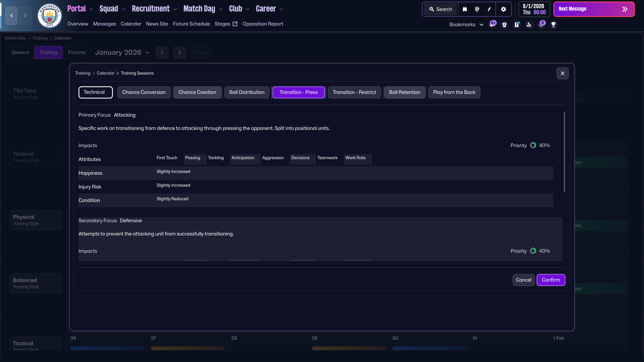Switch to the Fixtures calendar tab

tap(77, 52)
